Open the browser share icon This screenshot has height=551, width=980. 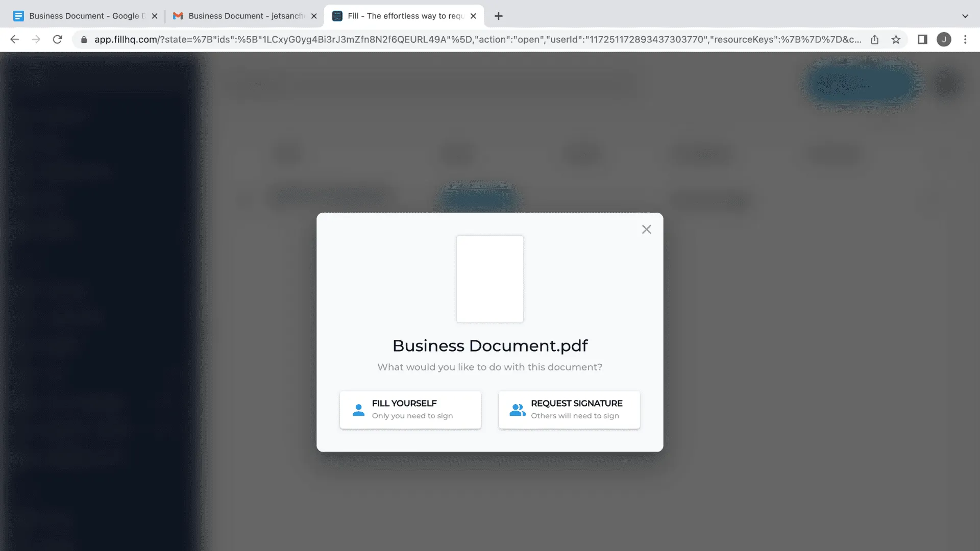[x=875, y=39]
